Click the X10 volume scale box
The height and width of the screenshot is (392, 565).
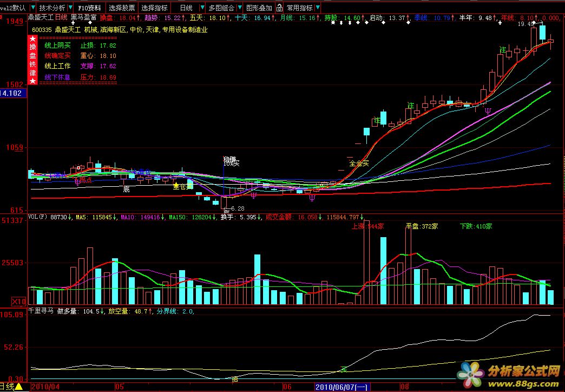19,302
